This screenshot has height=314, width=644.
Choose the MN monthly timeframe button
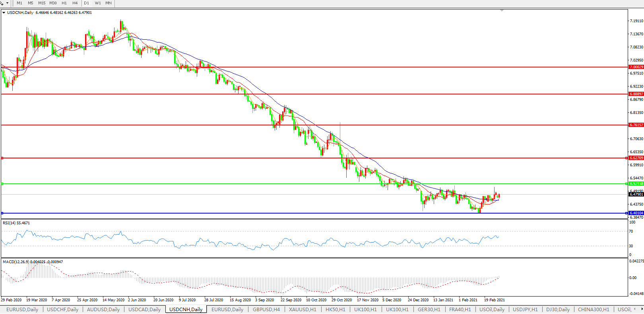pyautogui.click(x=109, y=3)
